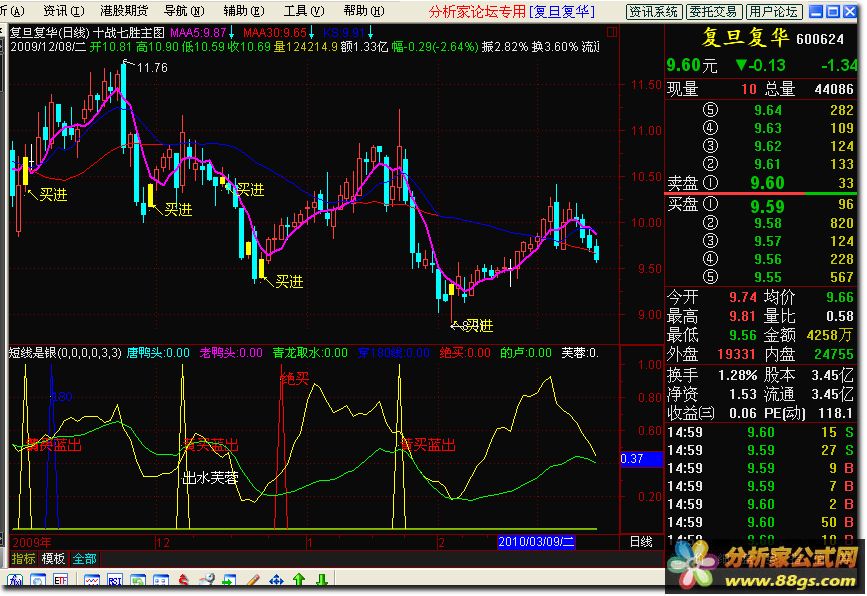Viewport: 867px width, 596px height.
Task: Click the 资讯系统 button
Action: tap(654, 12)
